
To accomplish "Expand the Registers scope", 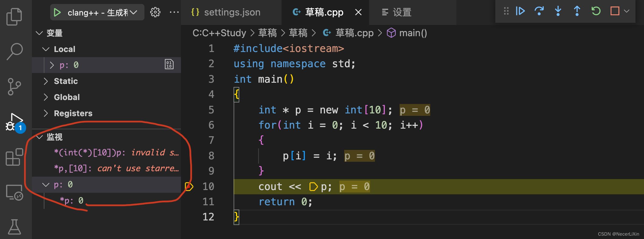I will coord(46,113).
